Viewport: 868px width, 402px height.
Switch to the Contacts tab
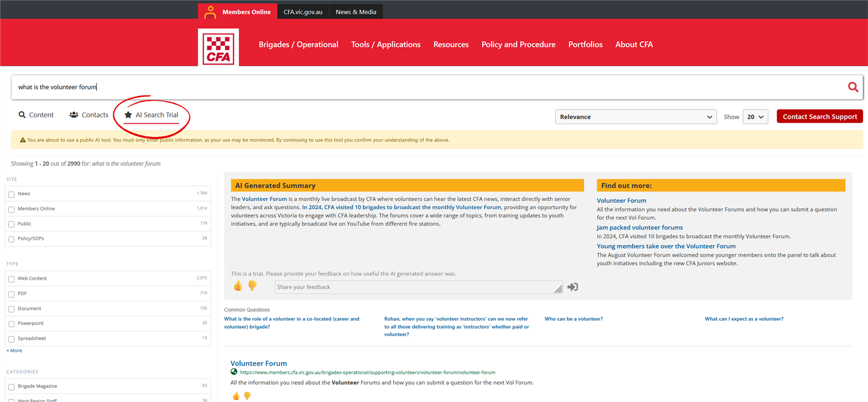tap(89, 115)
